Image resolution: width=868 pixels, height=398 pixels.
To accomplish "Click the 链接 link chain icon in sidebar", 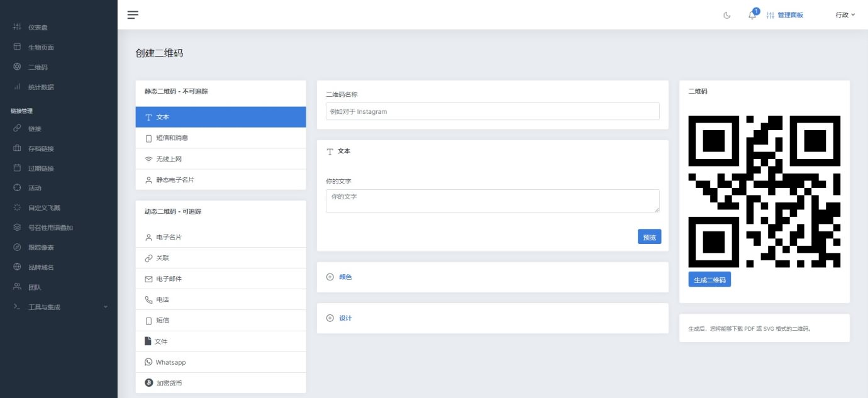I will point(17,129).
